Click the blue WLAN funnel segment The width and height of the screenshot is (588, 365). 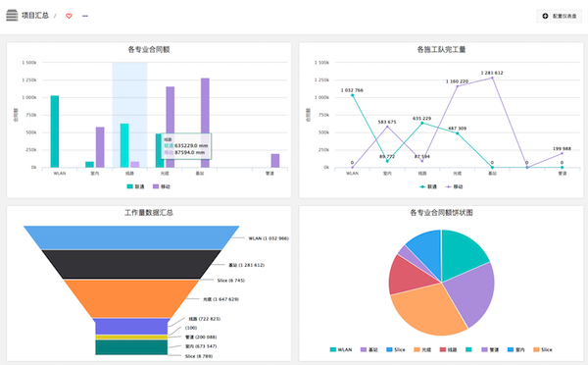(x=131, y=237)
